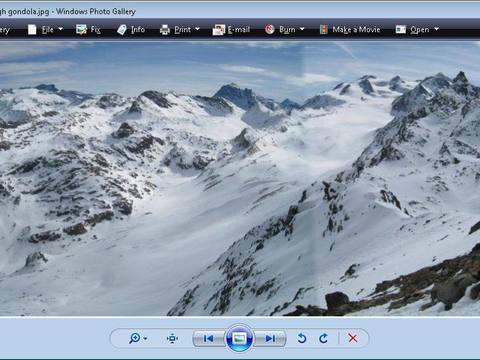
Task: Click the zoom magnifier icon
Action: [135, 338]
